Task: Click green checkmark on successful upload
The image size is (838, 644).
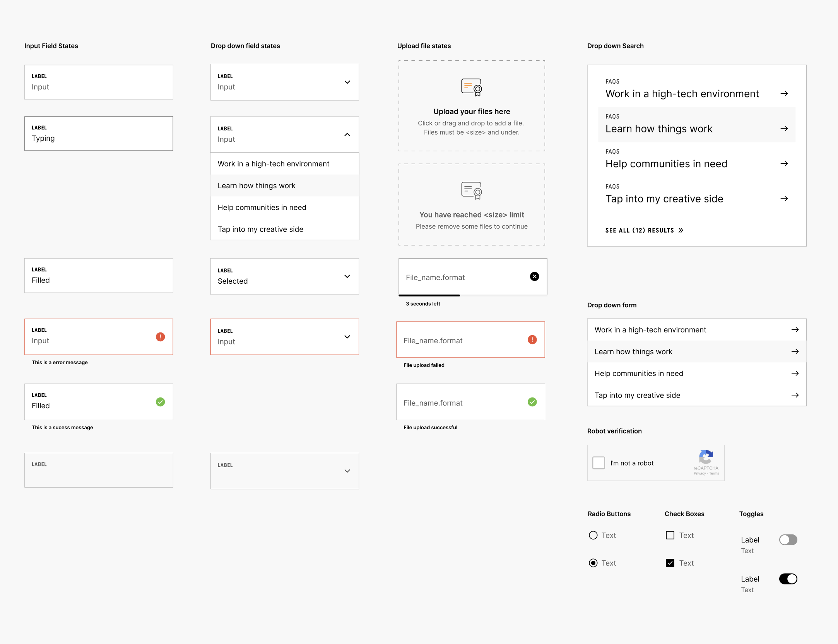Action: pos(532,402)
